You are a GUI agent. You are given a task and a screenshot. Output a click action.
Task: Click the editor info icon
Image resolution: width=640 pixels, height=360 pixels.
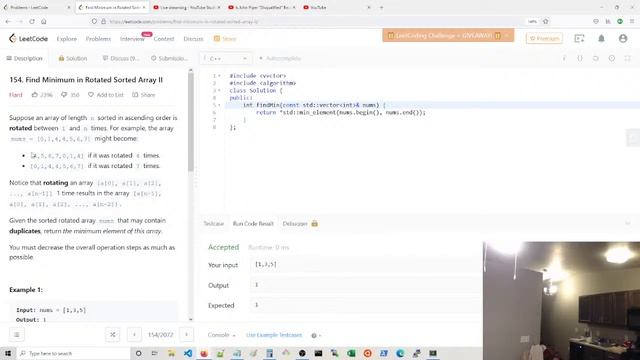coord(564,58)
